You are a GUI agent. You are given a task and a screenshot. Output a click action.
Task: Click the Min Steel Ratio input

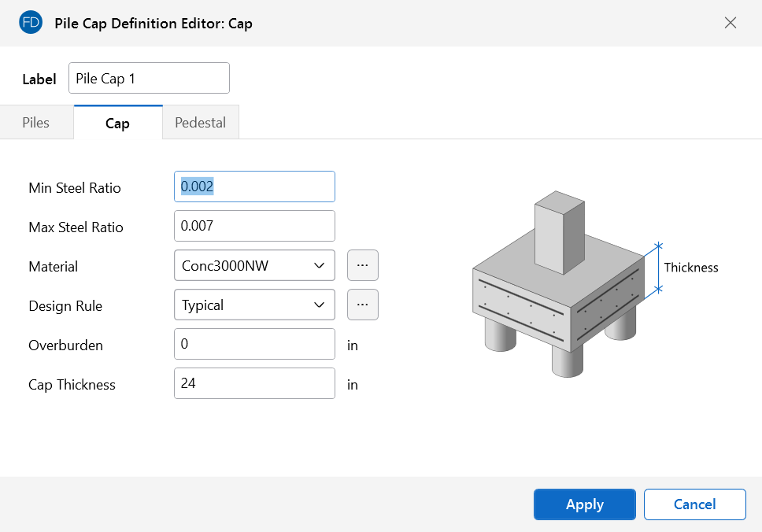tap(254, 187)
